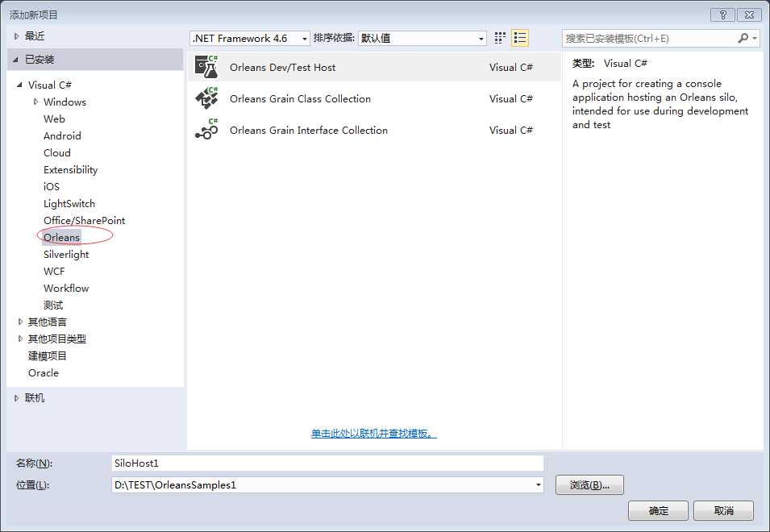Collapse the Visual C# tree node
Screen dimensions: 770x532
click(x=19, y=85)
